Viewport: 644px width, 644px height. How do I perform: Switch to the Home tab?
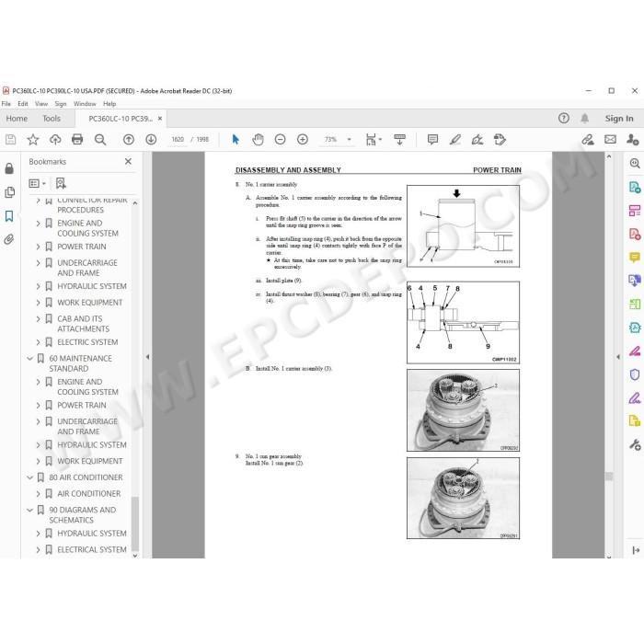point(17,119)
